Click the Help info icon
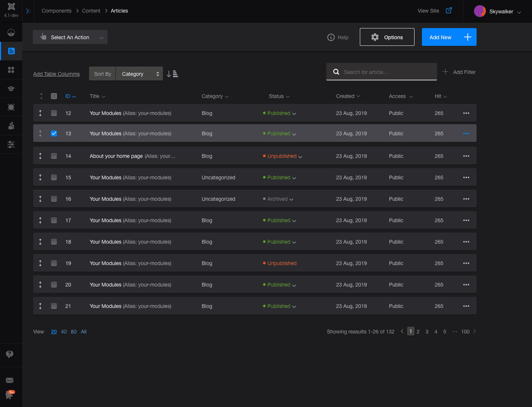This screenshot has height=407, width=532. [331, 37]
